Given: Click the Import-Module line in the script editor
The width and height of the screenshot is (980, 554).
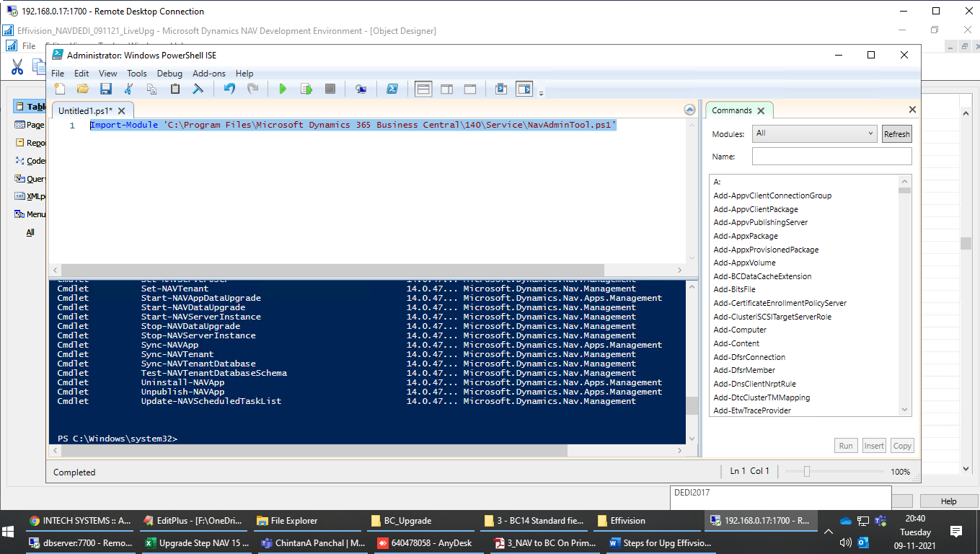Looking at the screenshot, I should pyautogui.click(x=353, y=125).
